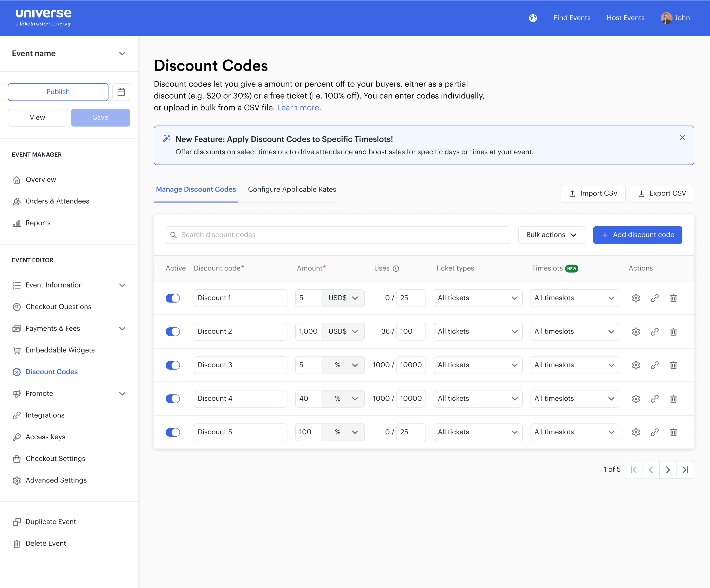The image size is (710, 588).
Task: Go to the last page arrow
Action: [685, 470]
